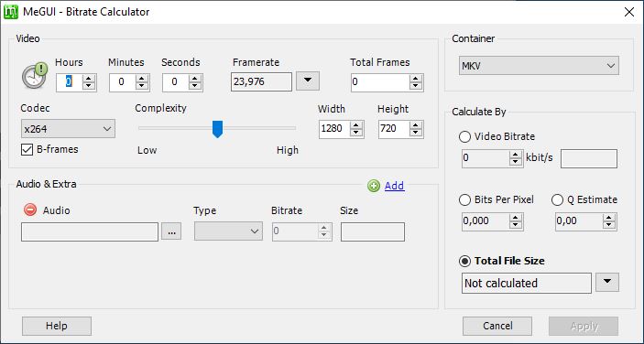The height and width of the screenshot is (344, 644).
Task: Click the Bits Per Pixel 0,000 field
Action: pos(486,221)
